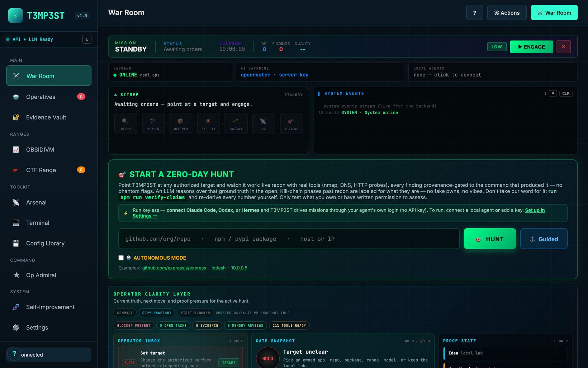The width and height of the screenshot is (588, 368).
Task: Toggle the LOW intensity level badge
Action: pyautogui.click(x=497, y=47)
